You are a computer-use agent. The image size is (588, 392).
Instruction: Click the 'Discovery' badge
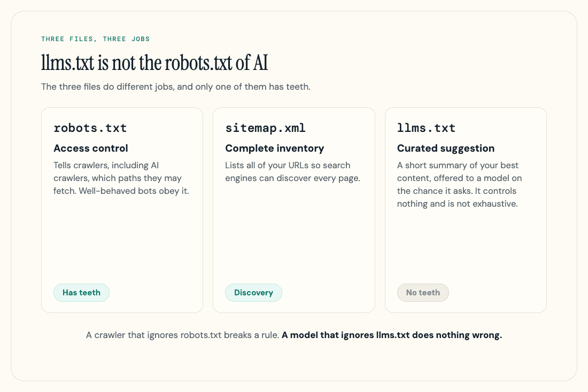tap(253, 293)
